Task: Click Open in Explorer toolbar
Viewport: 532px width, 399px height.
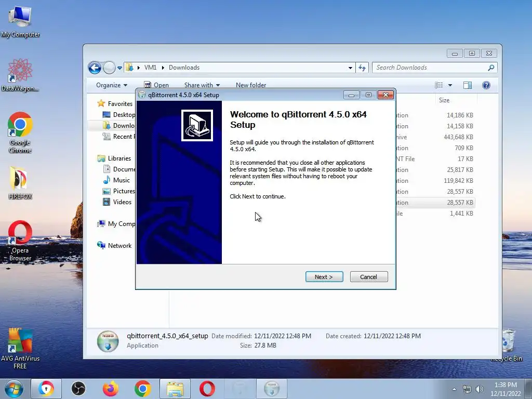Action: 156,85
